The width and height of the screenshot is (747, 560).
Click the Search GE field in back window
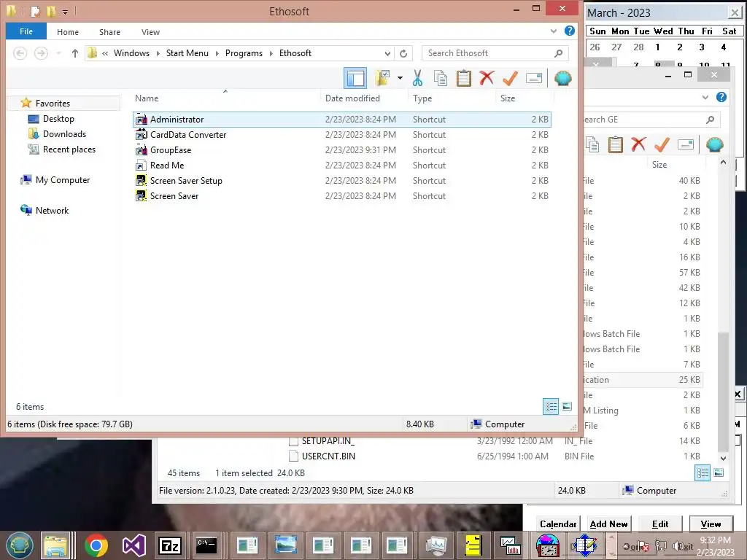point(650,120)
